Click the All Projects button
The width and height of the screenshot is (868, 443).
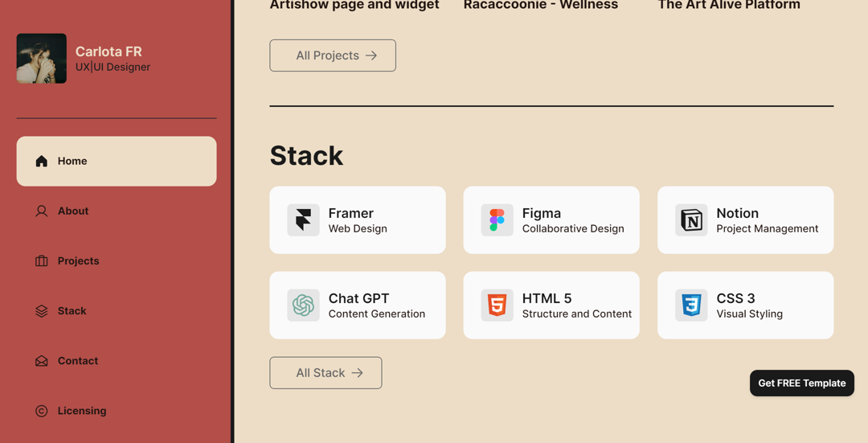click(333, 55)
